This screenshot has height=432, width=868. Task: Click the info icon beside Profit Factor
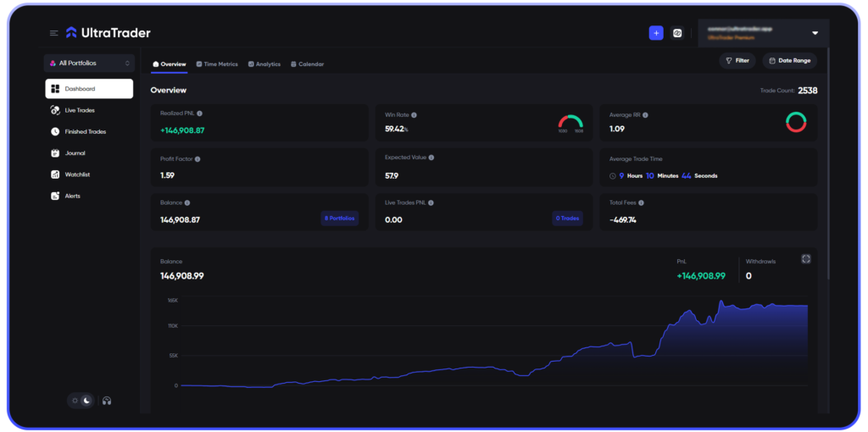[198, 158]
